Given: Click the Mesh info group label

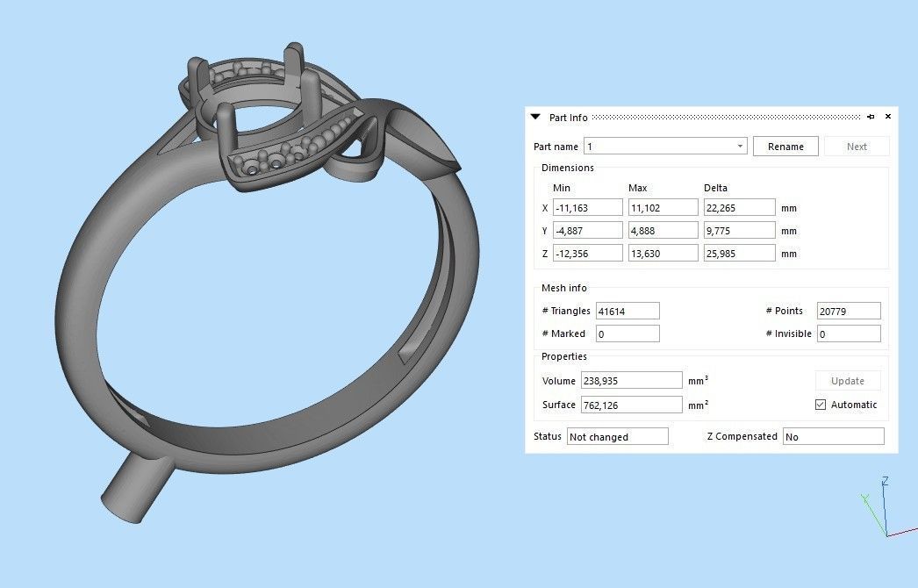Looking at the screenshot, I should pyautogui.click(x=563, y=288).
